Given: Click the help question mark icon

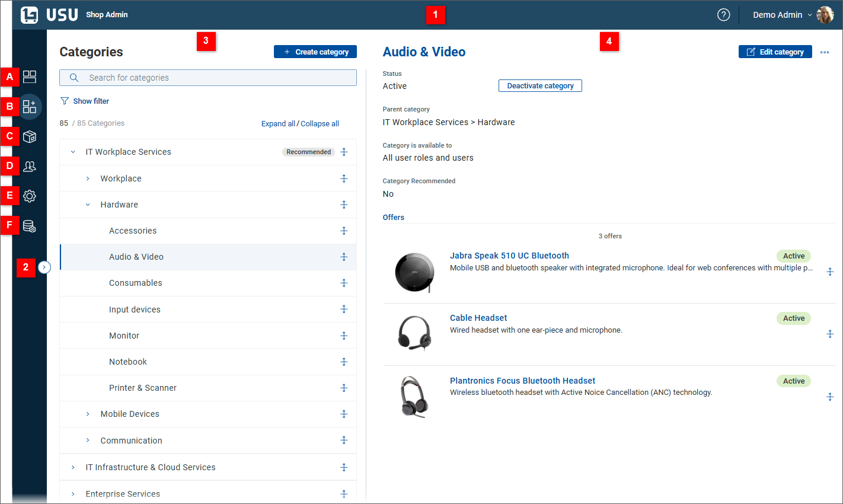Looking at the screenshot, I should pos(723,15).
